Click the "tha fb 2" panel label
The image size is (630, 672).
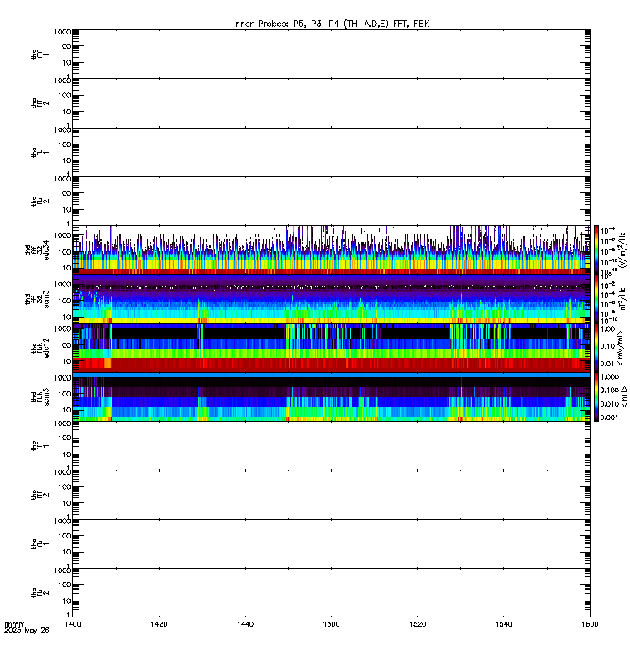[x=39, y=201]
